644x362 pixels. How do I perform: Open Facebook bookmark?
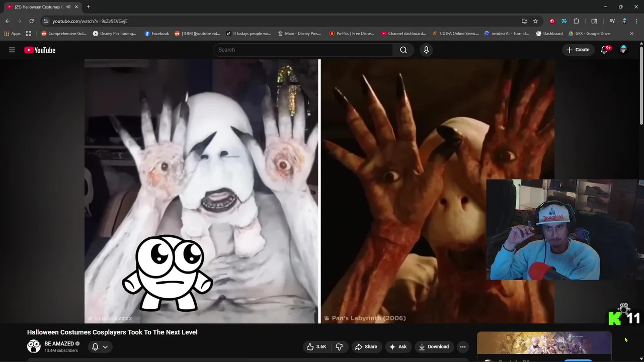click(156, 34)
